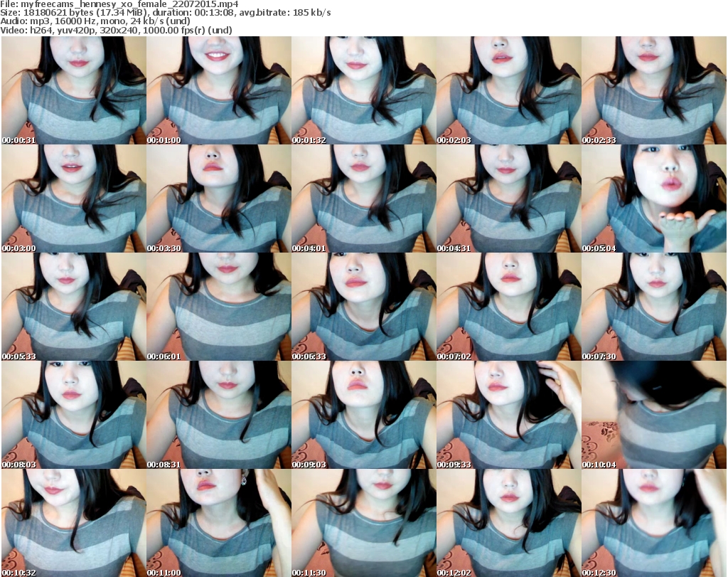Click the 'Size: 18180621 bytes' info line
Screen dimensions: 728x577
coord(166,13)
